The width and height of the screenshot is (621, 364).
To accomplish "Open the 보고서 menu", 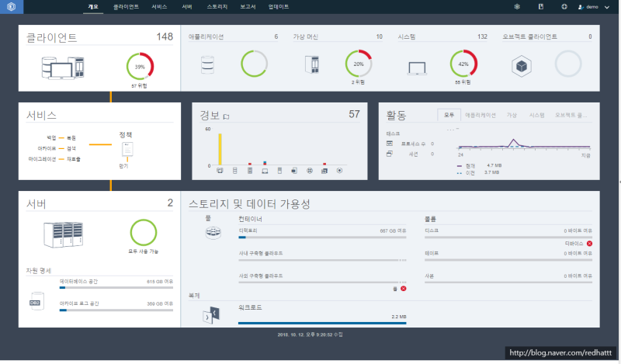I will click(x=248, y=7).
